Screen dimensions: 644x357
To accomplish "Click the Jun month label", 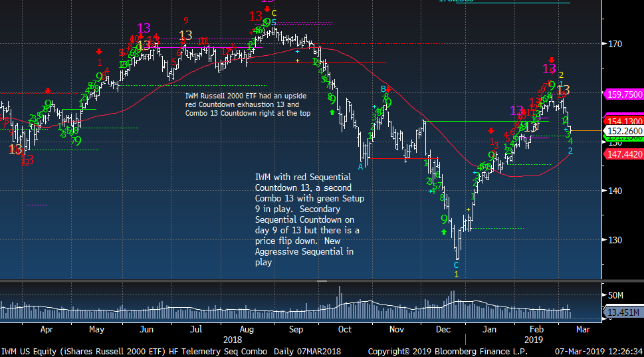I will (x=146, y=330).
